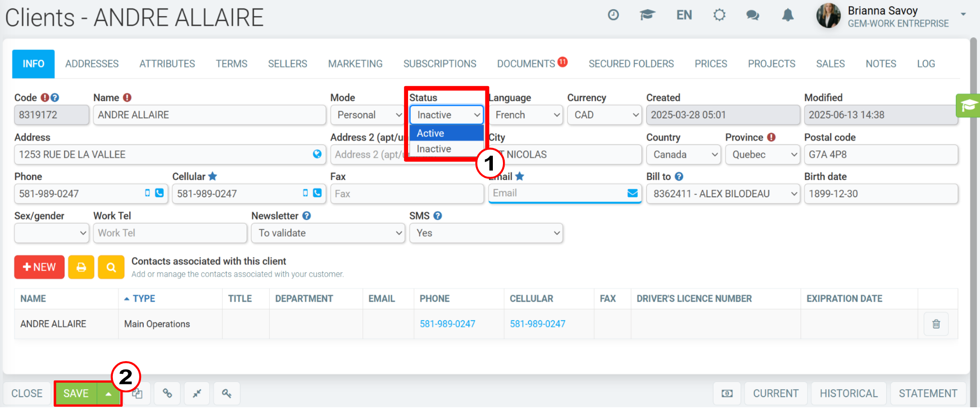980x409 pixels.
Task: Expand the SAVE button arrow options
Action: (x=108, y=394)
